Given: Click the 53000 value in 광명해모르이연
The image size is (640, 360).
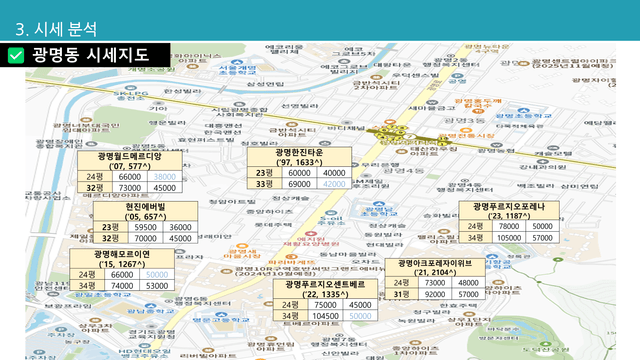Looking at the screenshot, I should (157, 285).
